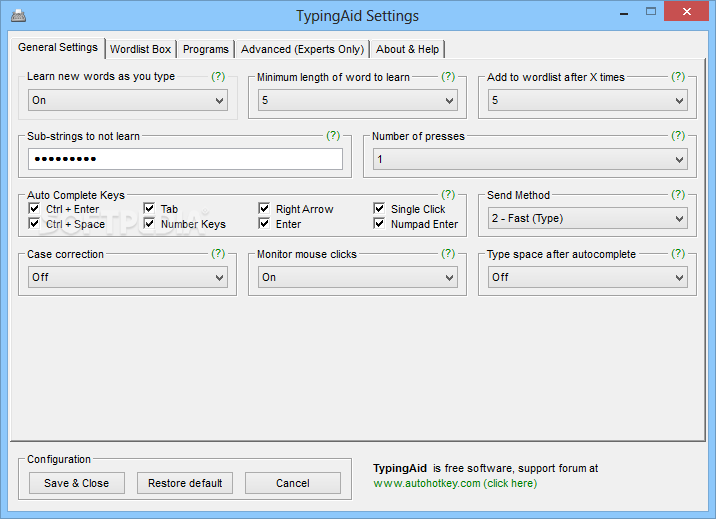
Task: Open help (?) for Number of presses
Action: click(678, 135)
